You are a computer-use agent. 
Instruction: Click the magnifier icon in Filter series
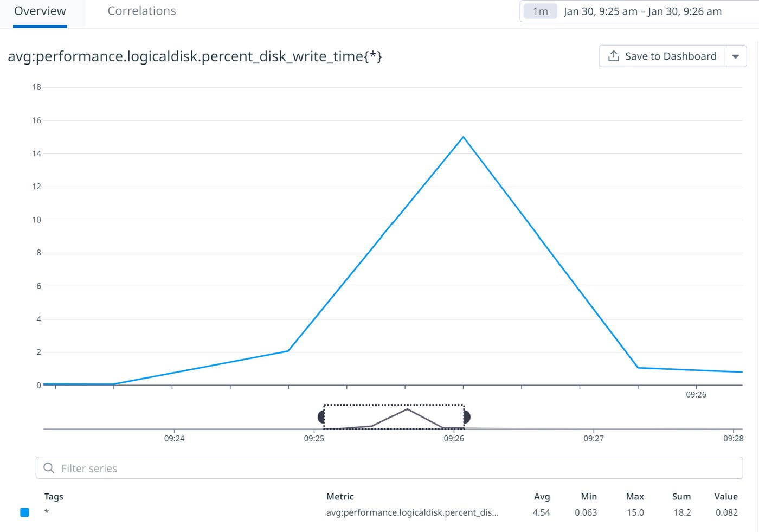[x=49, y=468]
